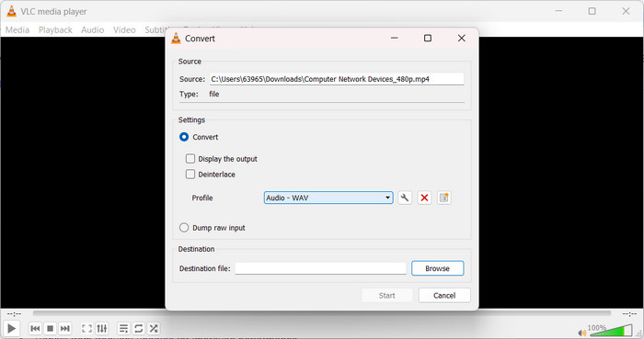The width and height of the screenshot is (644, 339).
Task: Adjust the volume slider at 100%
Action: (611, 331)
